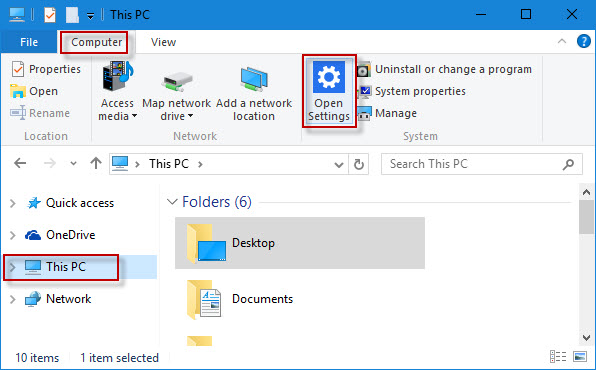The image size is (596, 370).
Task: Click the New folder quick access icon
Action: (72, 15)
